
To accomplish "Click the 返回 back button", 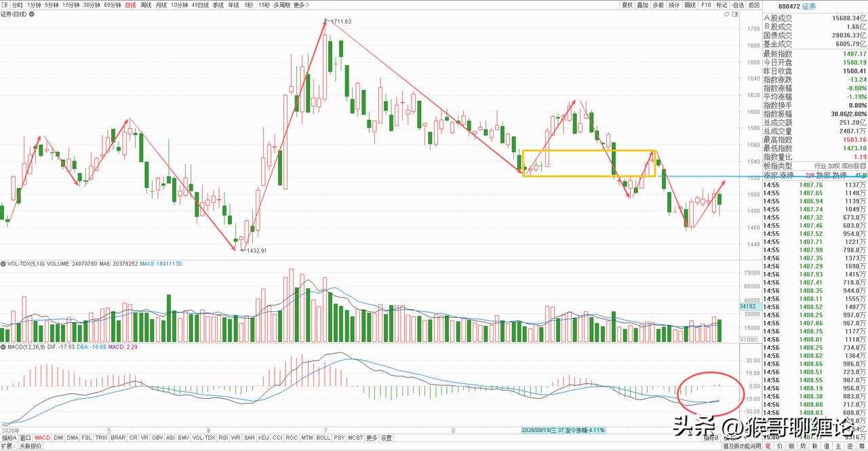I will click(753, 5).
